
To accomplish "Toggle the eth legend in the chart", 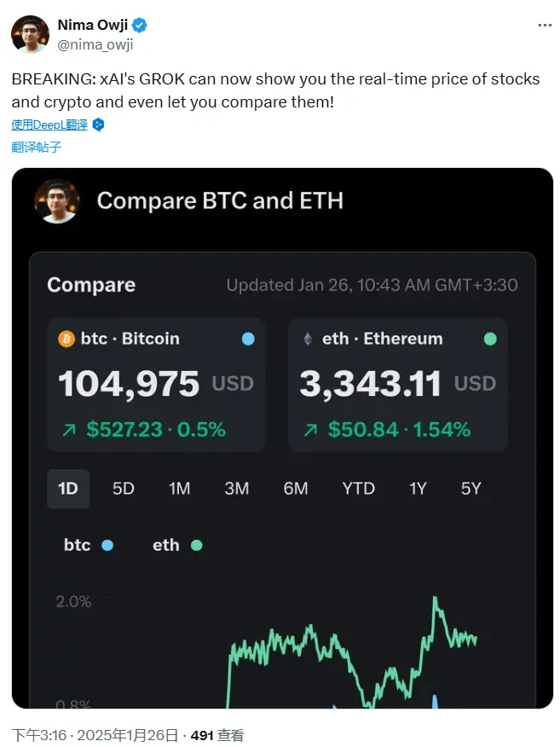I will click(x=176, y=545).
